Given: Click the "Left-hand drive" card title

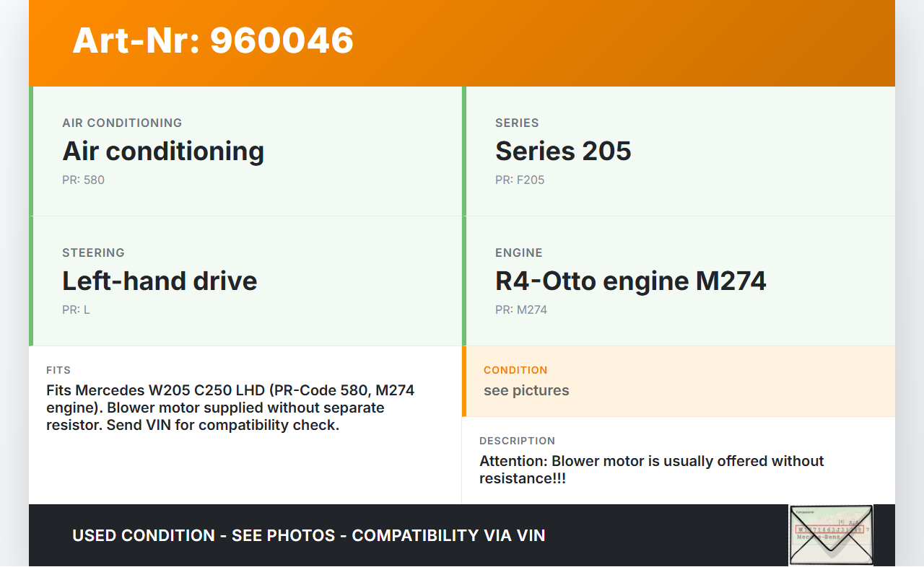Looking at the screenshot, I should [160, 281].
